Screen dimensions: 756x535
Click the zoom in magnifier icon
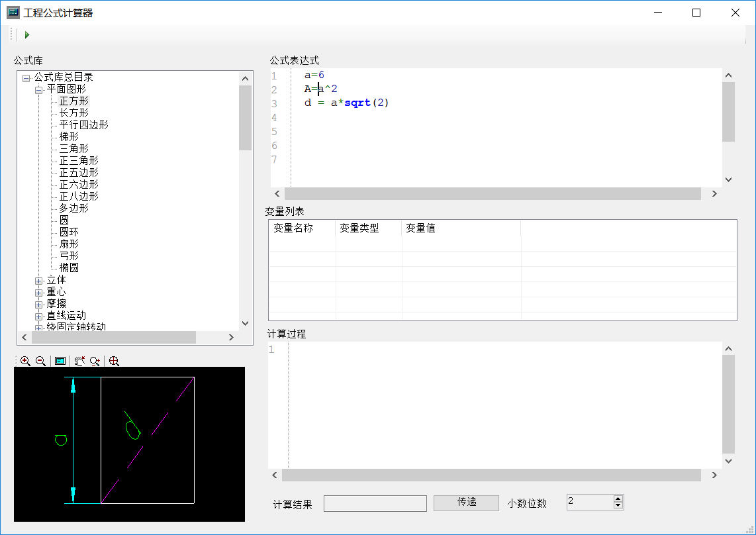tap(26, 361)
